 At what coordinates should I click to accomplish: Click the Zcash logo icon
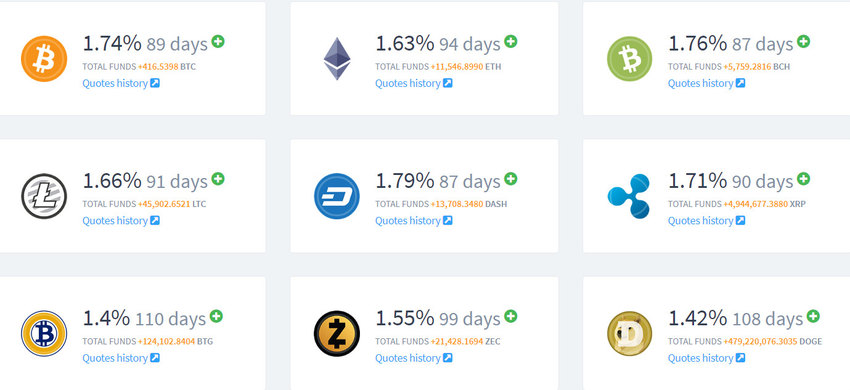tap(337, 333)
